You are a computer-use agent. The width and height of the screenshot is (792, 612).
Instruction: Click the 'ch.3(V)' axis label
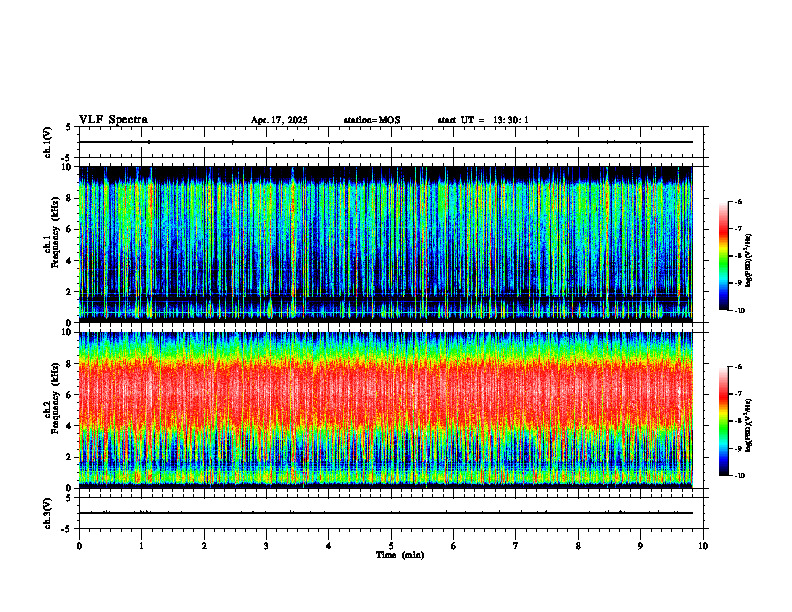pyautogui.click(x=48, y=513)
